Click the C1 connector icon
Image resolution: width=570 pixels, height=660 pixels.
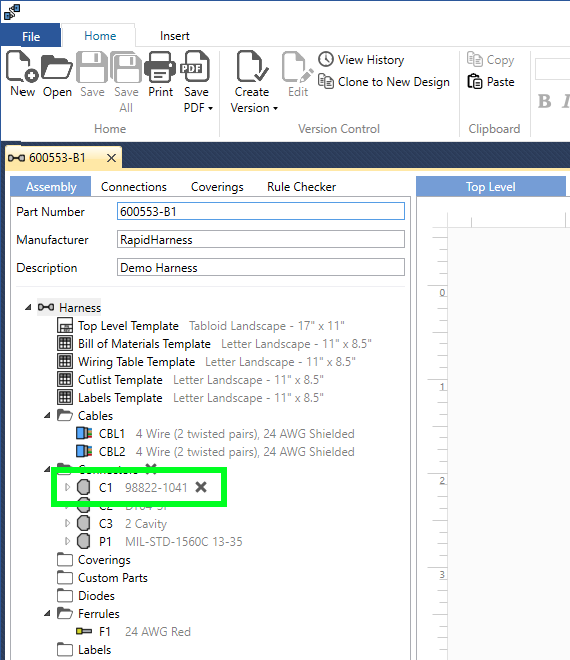pyautogui.click(x=83, y=487)
